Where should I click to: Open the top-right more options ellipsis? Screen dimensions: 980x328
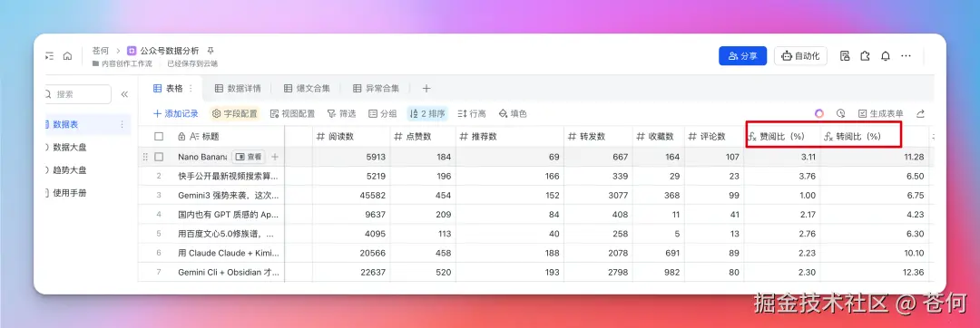[906, 55]
